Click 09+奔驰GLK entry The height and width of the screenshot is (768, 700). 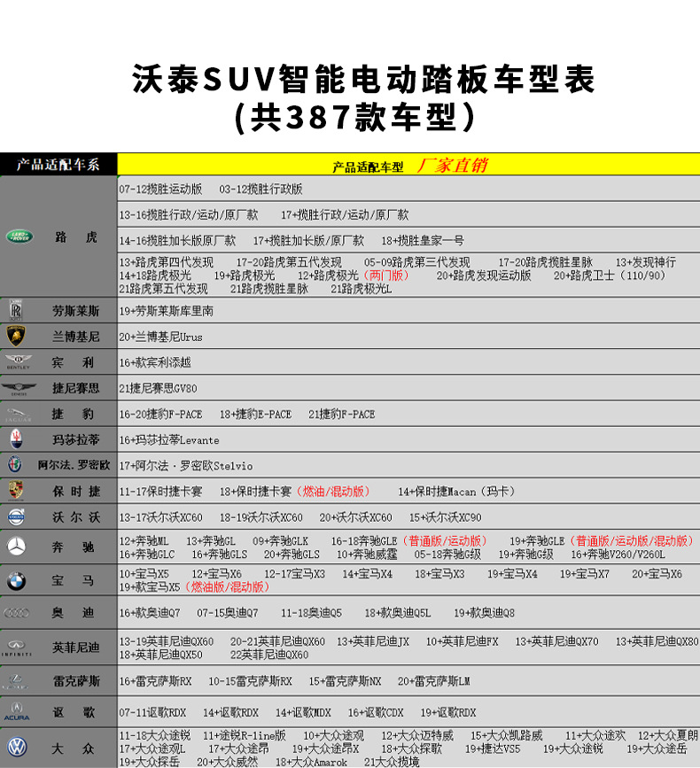coord(280,540)
